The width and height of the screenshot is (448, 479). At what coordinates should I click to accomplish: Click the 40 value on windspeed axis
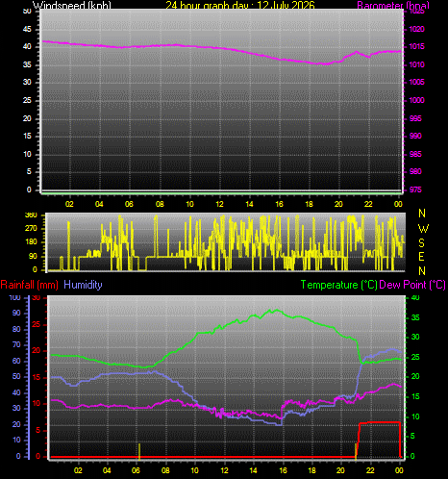27,46
